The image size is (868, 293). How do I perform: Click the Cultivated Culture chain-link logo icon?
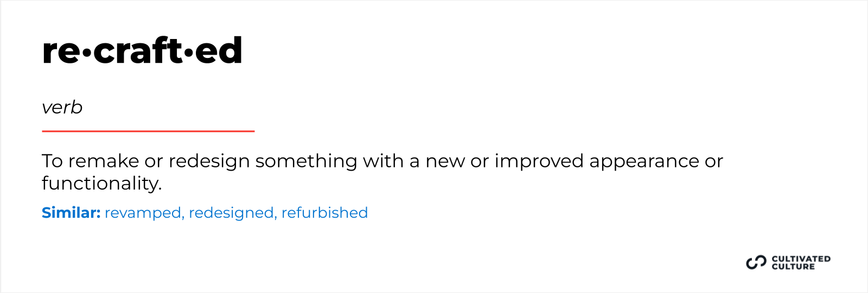pyautogui.click(x=756, y=263)
